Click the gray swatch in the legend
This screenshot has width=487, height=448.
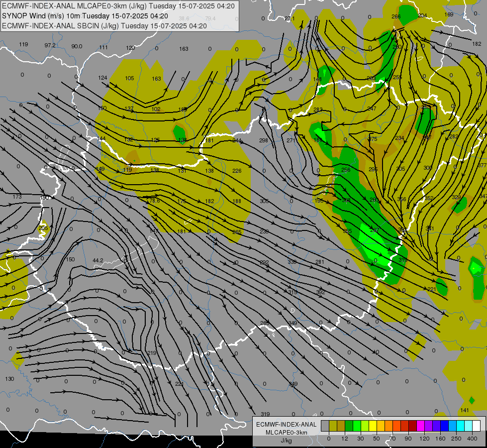325,426
